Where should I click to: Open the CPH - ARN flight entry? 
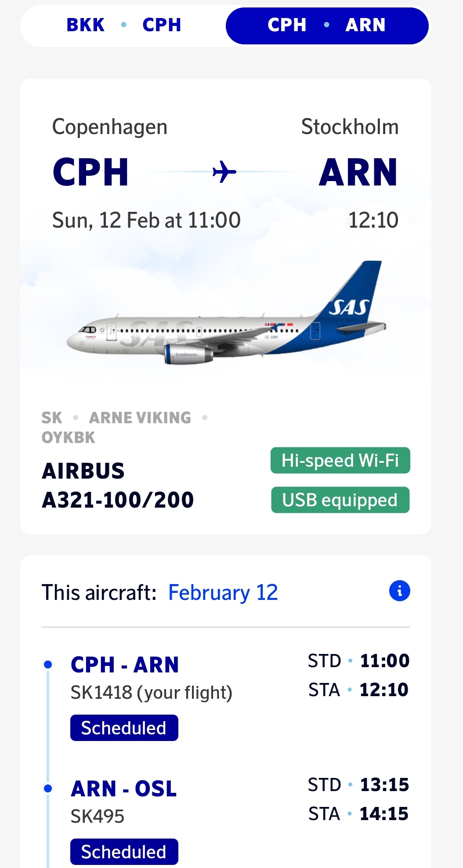tap(125, 665)
